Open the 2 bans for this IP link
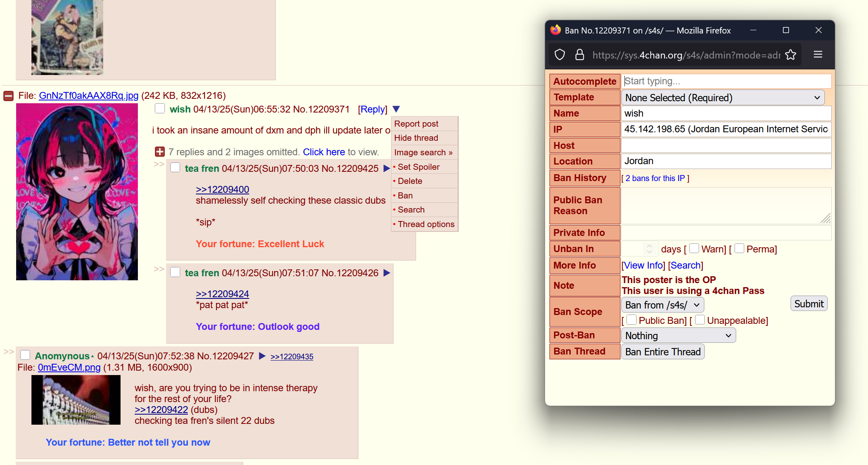This screenshot has height=465, width=868. pos(655,178)
